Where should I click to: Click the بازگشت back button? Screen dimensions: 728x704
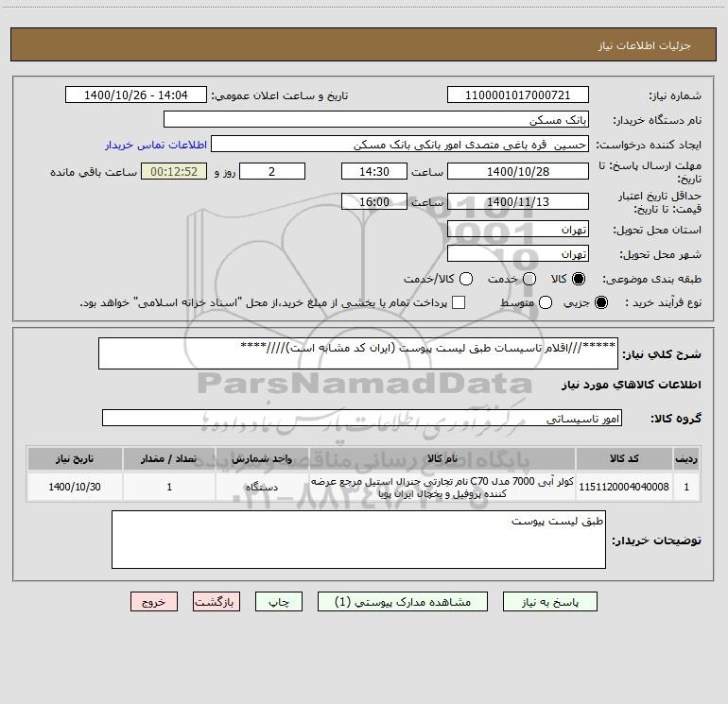(217, 601)
